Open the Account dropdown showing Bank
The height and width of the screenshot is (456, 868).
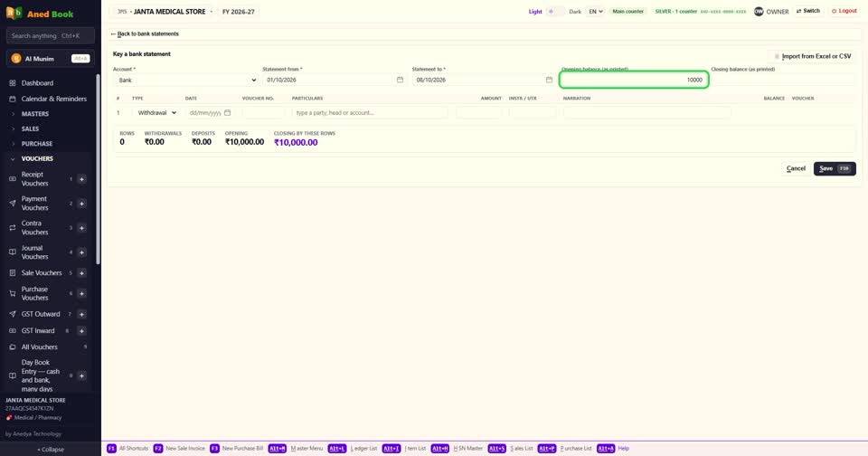pyautogui.click(x=186, y=80)
